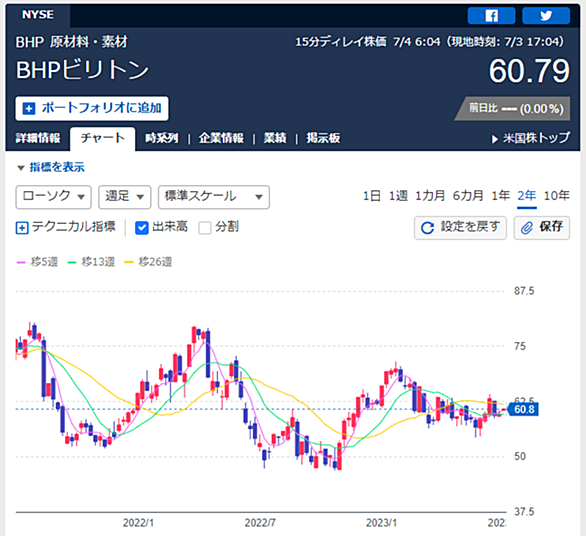Click the 2023/1 axis date label
Viewport: 586px width, 536px height.
coord(381,523)
